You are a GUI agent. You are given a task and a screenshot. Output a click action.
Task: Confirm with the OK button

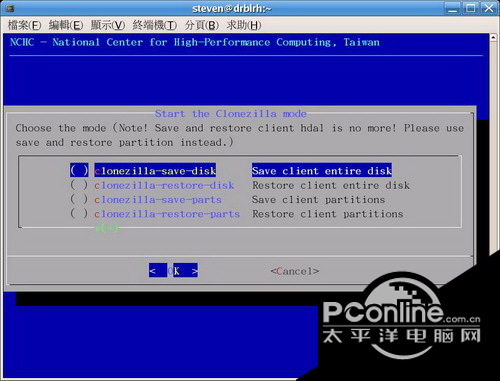[x=173, y=271]
